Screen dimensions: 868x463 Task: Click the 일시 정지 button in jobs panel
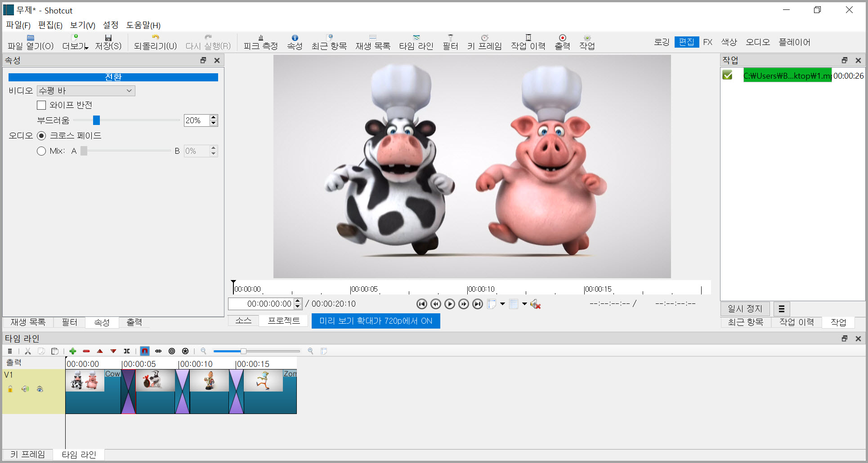[745, 309]
